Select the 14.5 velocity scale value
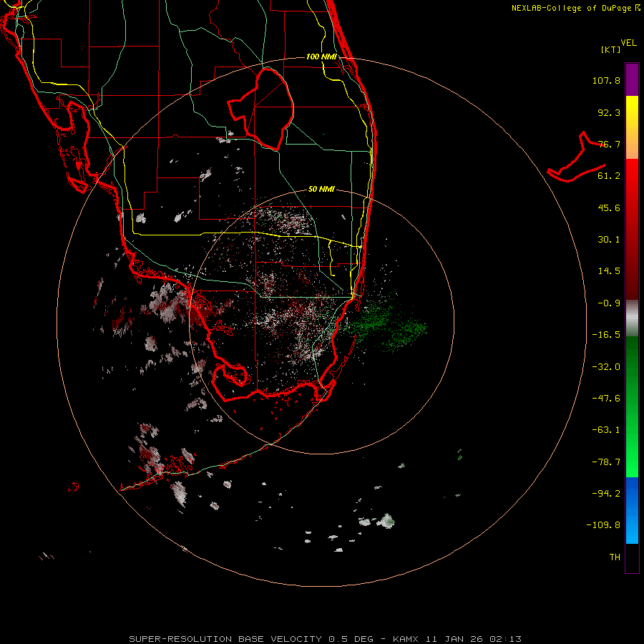 tap(609, 271)
